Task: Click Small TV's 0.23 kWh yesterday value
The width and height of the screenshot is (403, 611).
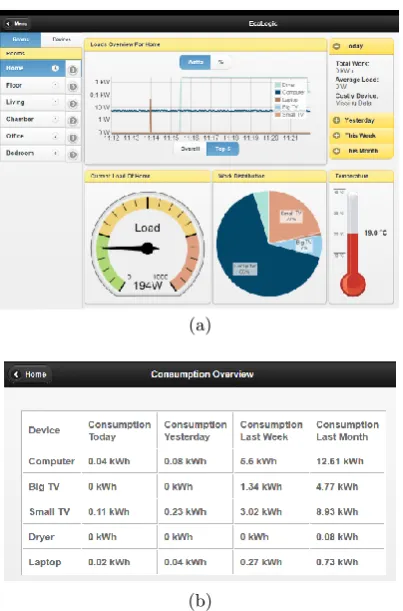Action: pyautogui.click(x=185, y=512)
